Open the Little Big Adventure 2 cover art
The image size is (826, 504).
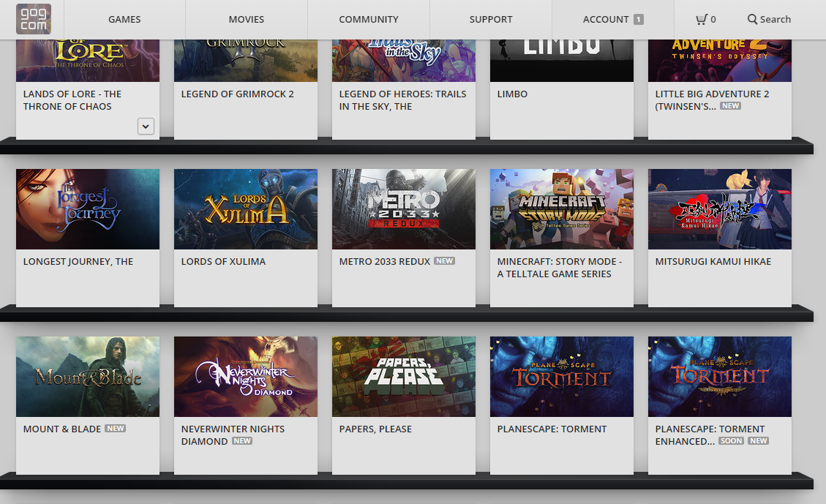click(720, 61)
